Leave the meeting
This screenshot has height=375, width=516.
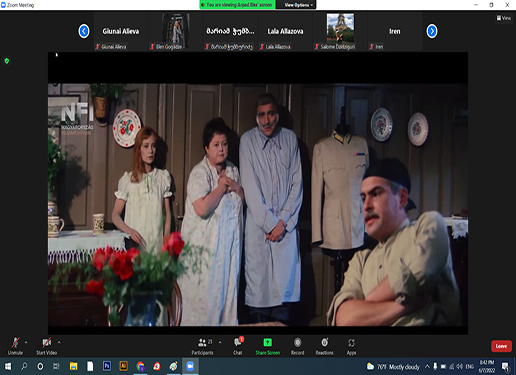(501, 346)
